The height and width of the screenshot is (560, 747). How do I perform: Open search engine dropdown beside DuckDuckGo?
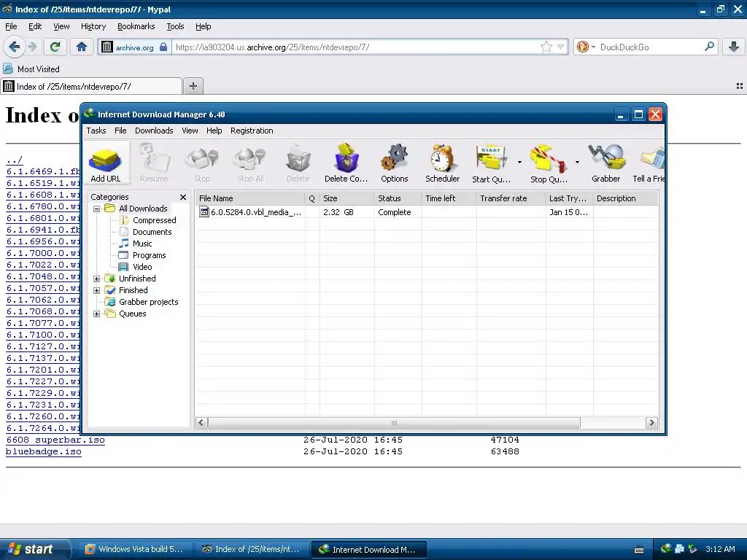click(594, 47)
